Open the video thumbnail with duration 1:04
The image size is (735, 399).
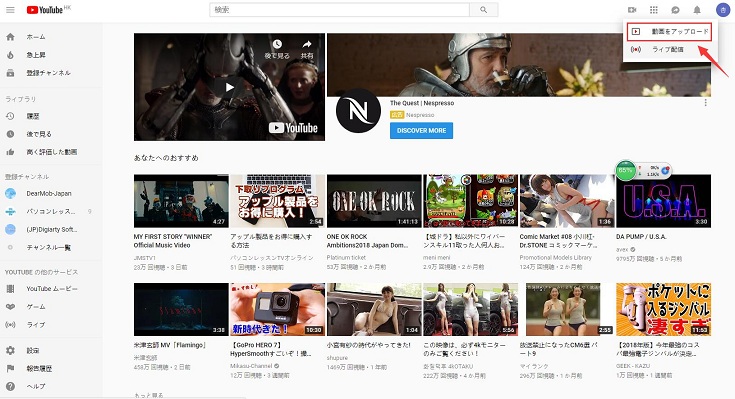374,309
